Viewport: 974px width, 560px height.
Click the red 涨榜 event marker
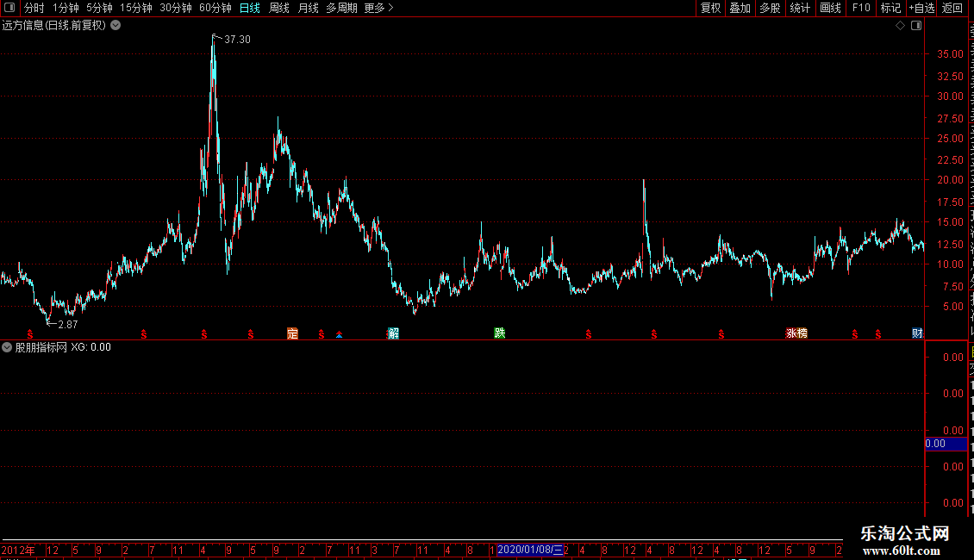coord(797,333)
